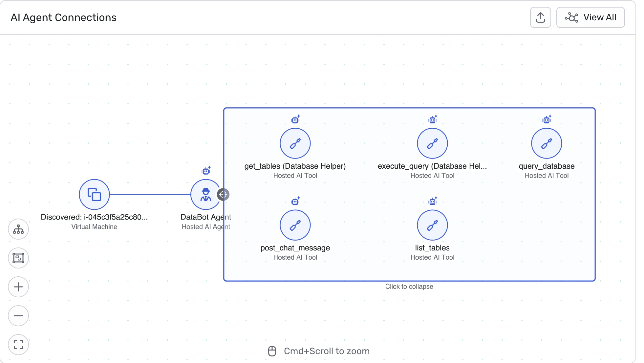Select the DataBot Agent node icon
The height and width of the screenshot is (363, 644).
point(205,194)
